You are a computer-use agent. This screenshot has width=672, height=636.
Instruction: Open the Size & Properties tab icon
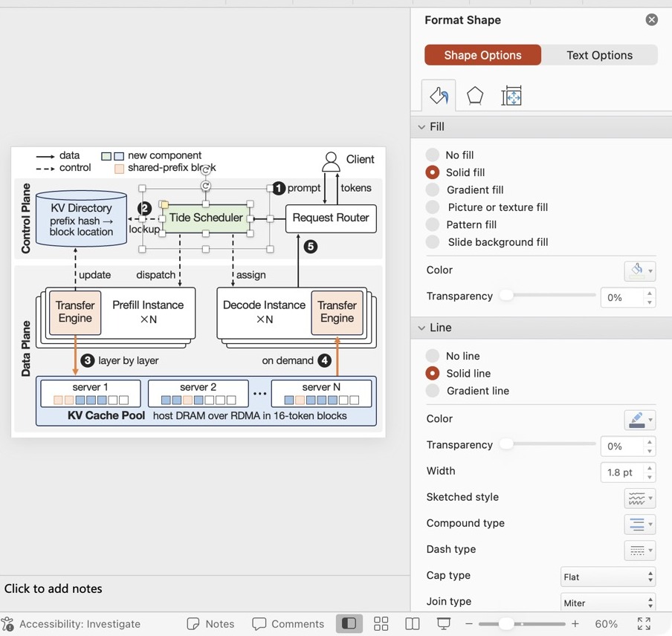pos(511,96)
